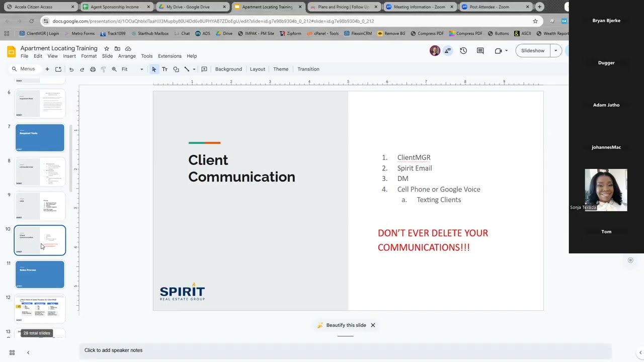This screenshot has height=362, width=644.
Task: Open the Fit zoom level dropdown
Action: [132, 69]
